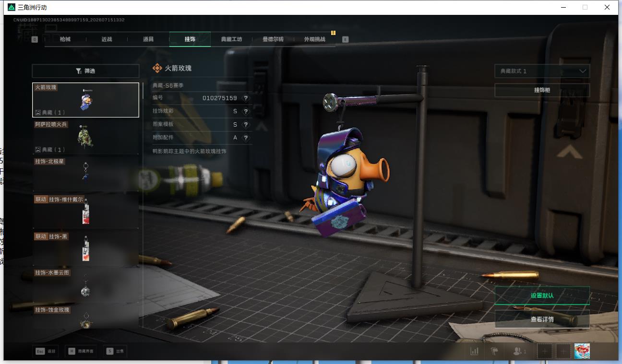Image resolution: width=622 pixels, height=364 pixels.
Task: Click the yellow notification badge above 外观挑战
Action: pos(333,33)
